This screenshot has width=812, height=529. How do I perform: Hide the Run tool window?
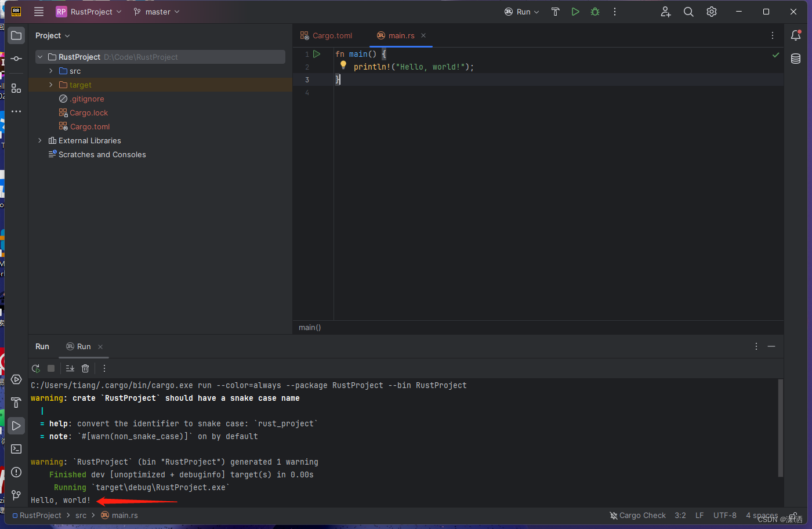tap(771, 346)
